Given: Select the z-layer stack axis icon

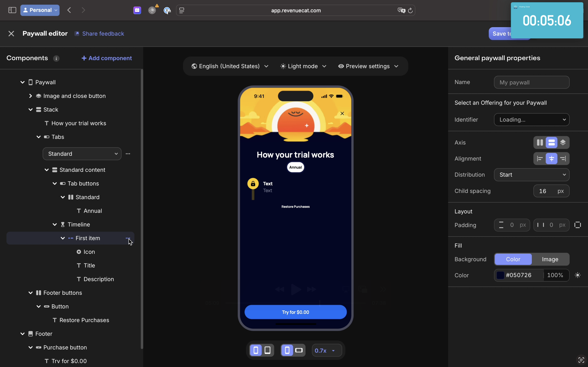Looking at the screenshot, I should coord(563,143).
